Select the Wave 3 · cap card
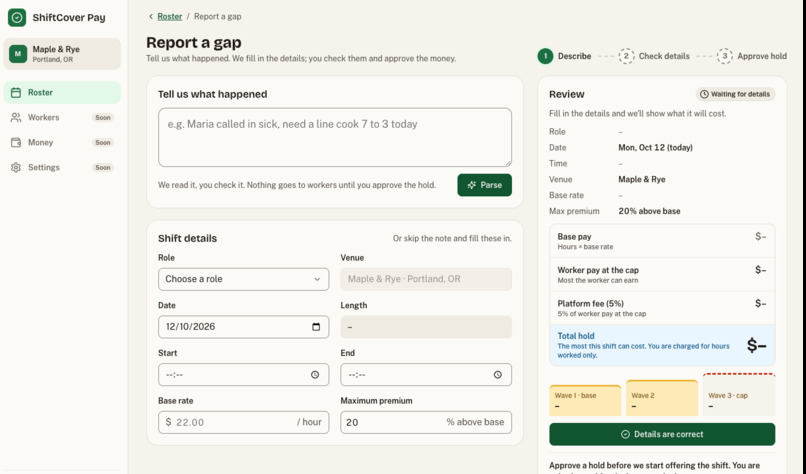Viewport: 806px width, 474px height. click(x=739, y=395)
